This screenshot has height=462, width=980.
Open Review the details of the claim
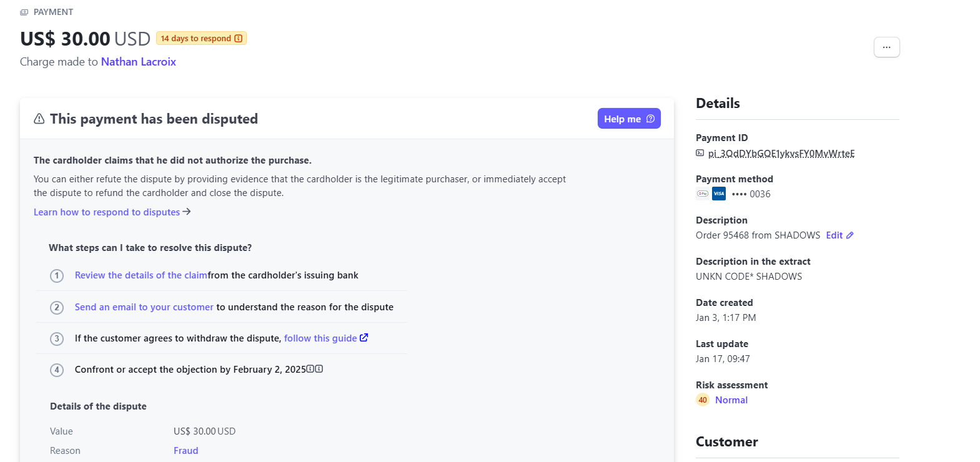click(x=141, y=275)
